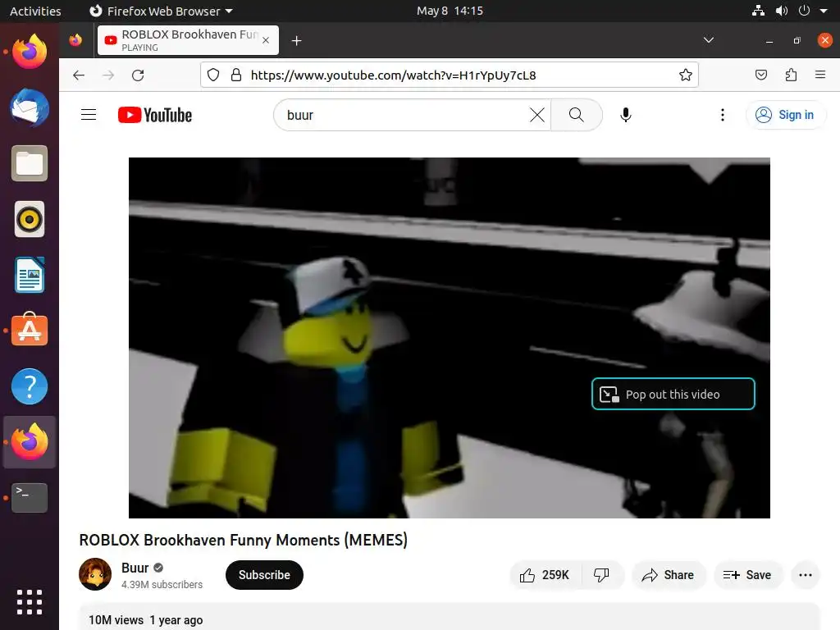Open tracking protection shield icon

pos(213,75)
